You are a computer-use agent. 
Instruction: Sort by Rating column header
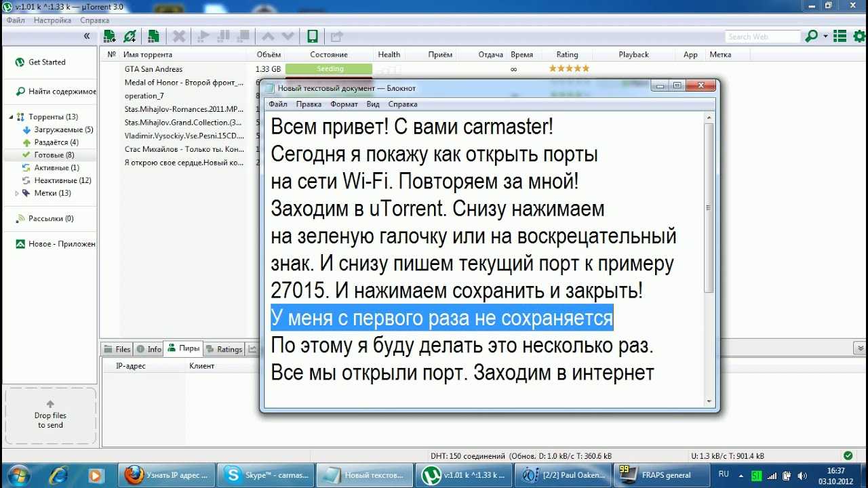click(567, 55)
